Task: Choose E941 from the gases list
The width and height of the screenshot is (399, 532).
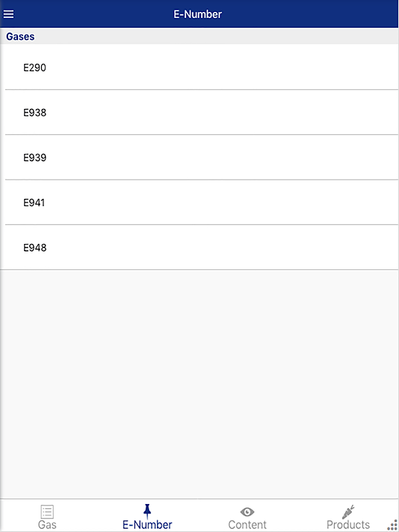Action: click(x=35, y=203)
